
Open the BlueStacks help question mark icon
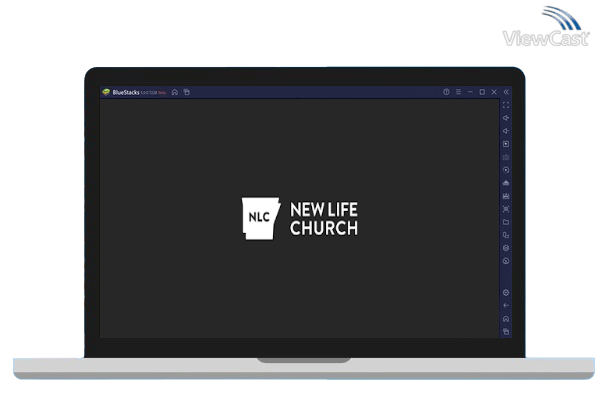446,92
